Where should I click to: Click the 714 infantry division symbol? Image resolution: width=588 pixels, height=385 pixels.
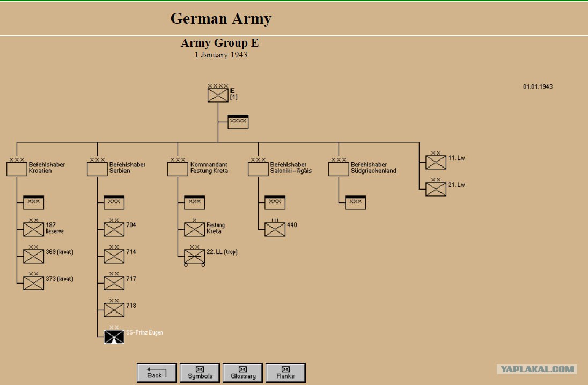114,256
